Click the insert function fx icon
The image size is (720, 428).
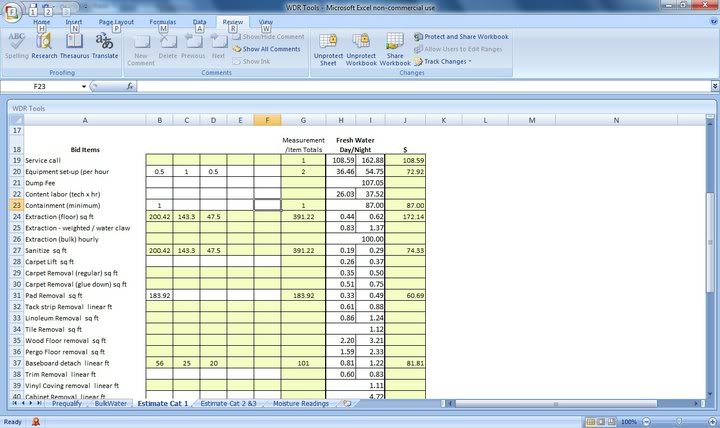click(131, 87)
